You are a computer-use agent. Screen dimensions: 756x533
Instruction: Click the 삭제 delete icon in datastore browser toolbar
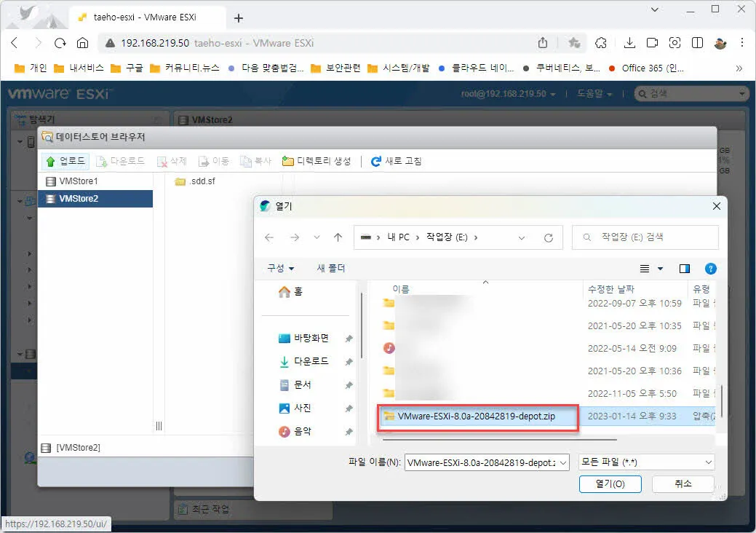[x=163, y=161]
